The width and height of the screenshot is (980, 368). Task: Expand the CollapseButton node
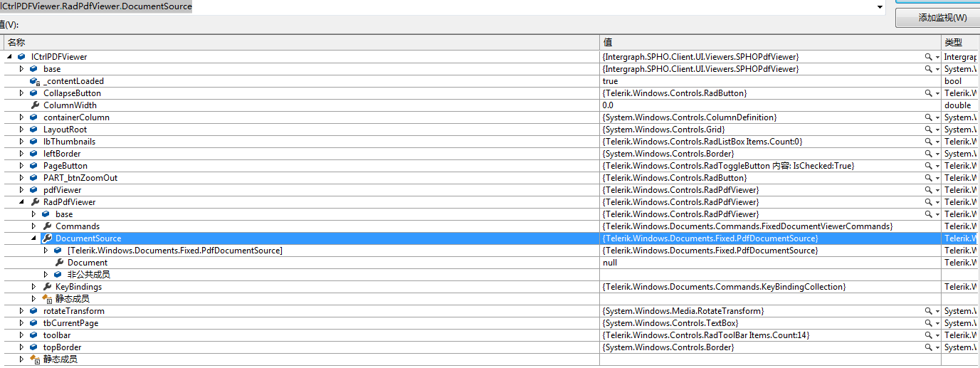[21, 93]
